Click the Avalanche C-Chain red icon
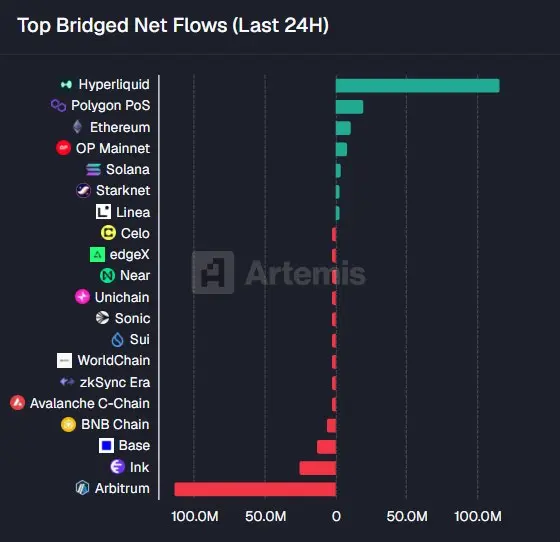This screenshot has width=560, height=542. click(18, 403)
